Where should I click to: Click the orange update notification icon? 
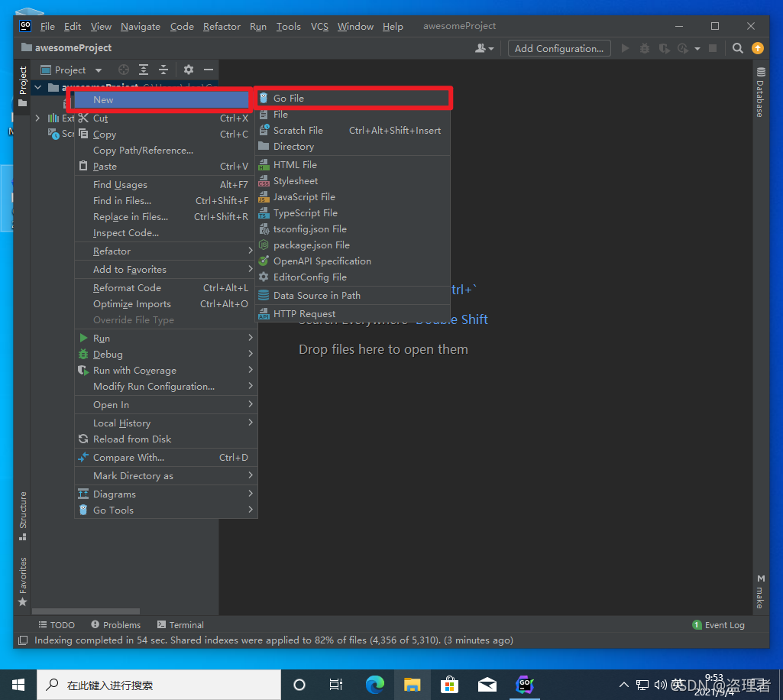point(758,48)
